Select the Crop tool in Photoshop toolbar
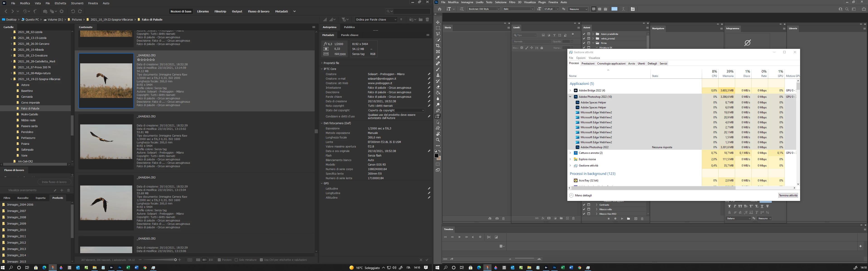Viewport: 868px width, 271px height. (438, 46)
